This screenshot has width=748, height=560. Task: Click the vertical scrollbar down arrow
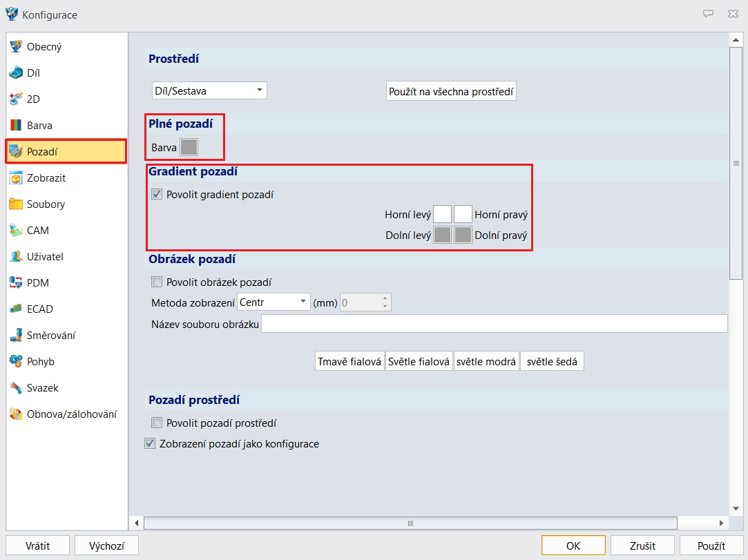point(736,508)
